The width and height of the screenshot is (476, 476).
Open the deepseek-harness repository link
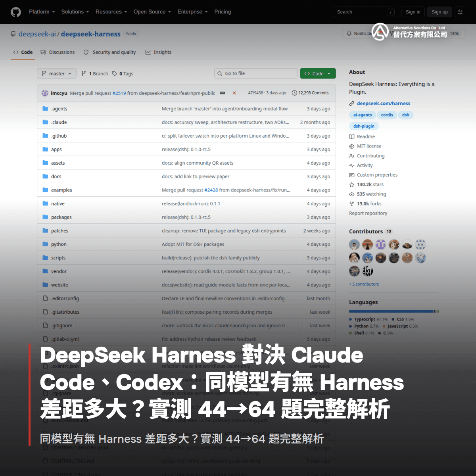(x=91, y=34)
